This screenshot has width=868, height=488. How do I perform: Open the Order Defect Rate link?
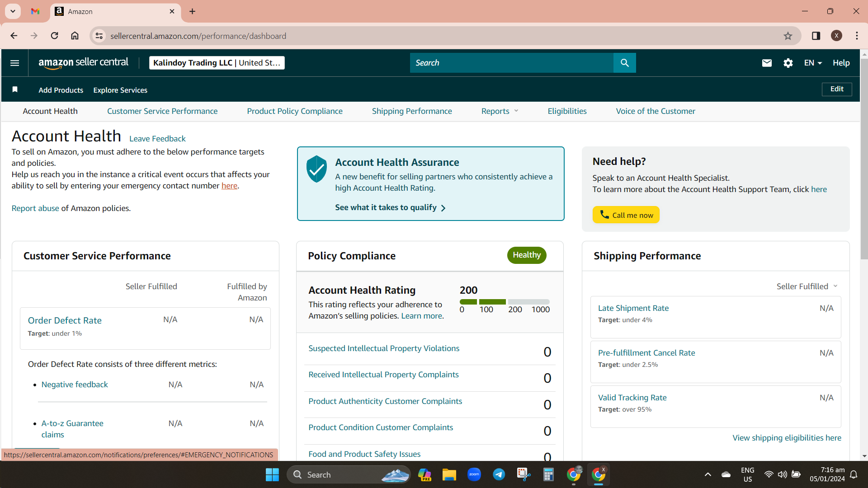coord(65,320)
